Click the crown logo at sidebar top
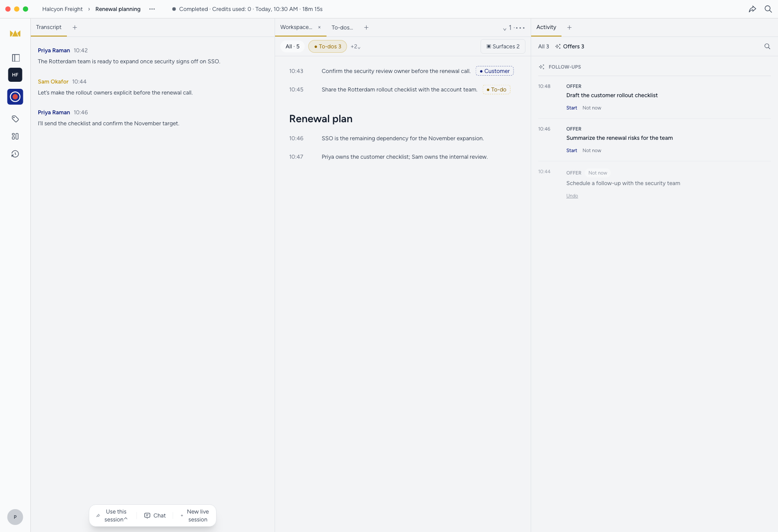The height and width of the screenshot is (532, 778). [15, 34]
